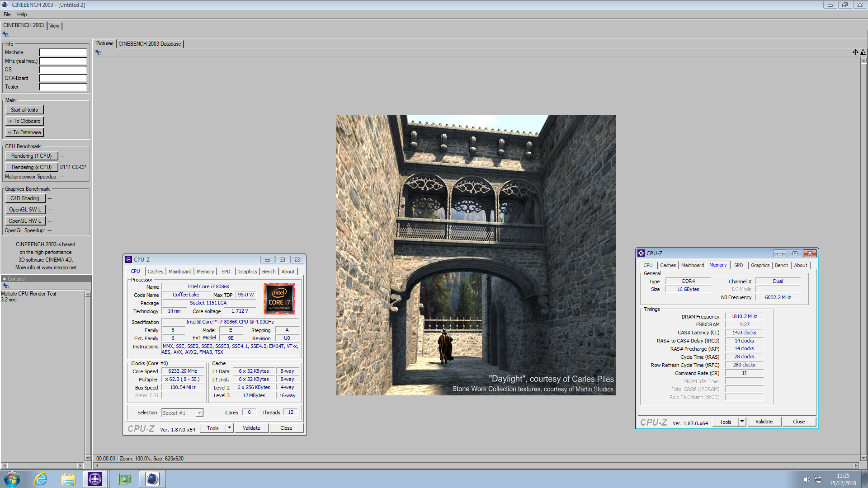Click the Windows Start orb

click(12, 479)
